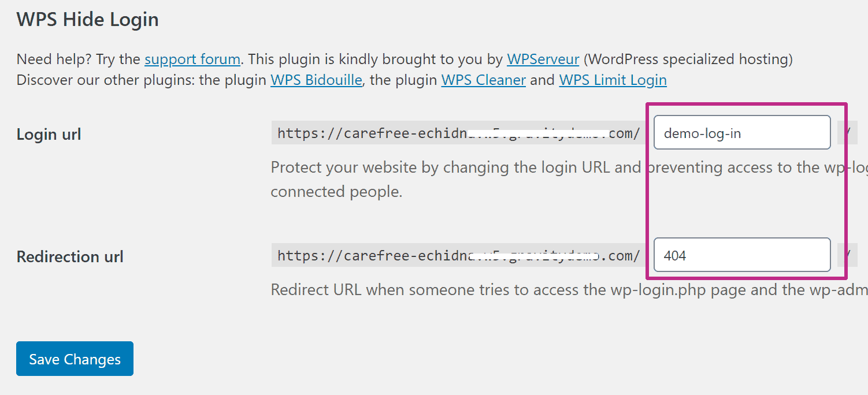Click the Login url label
The width and height of the screenshot is (868, 395).
tap(49, 135)
